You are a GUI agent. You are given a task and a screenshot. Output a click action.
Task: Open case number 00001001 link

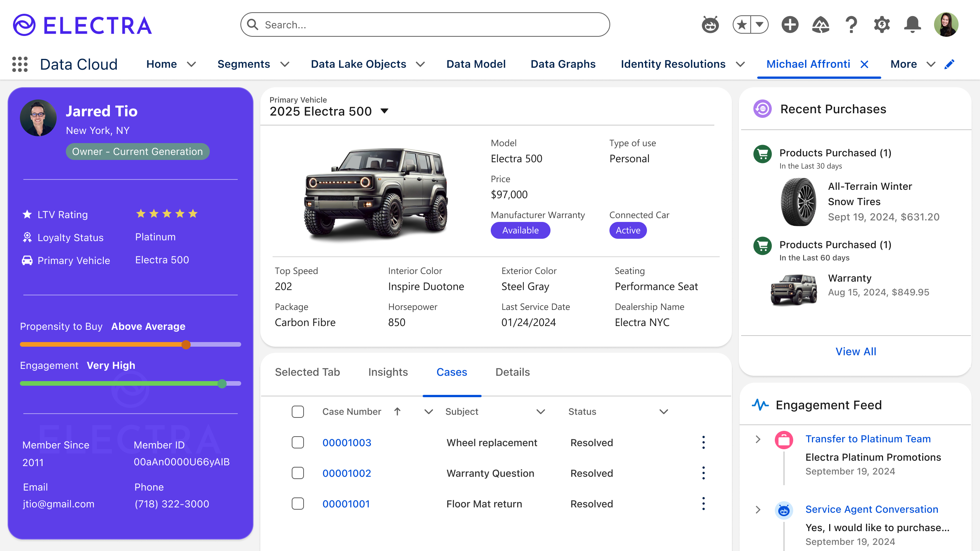[x=346, y=504]
